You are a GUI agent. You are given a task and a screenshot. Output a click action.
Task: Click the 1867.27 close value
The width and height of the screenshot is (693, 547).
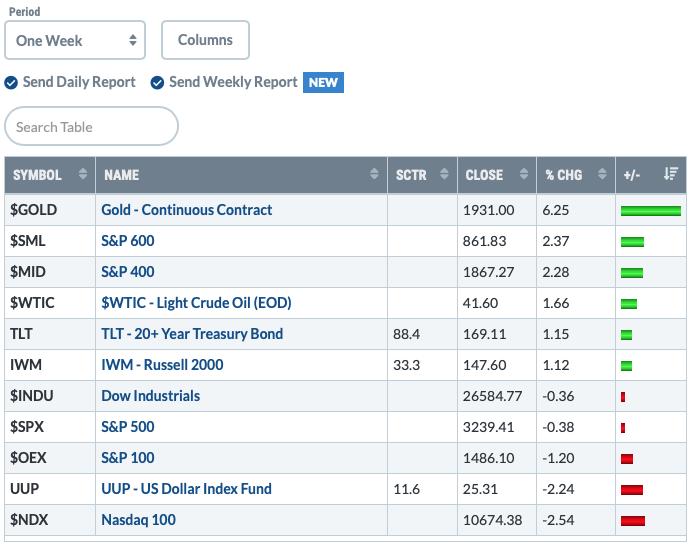pyautogui.click(x=488, y=272)
